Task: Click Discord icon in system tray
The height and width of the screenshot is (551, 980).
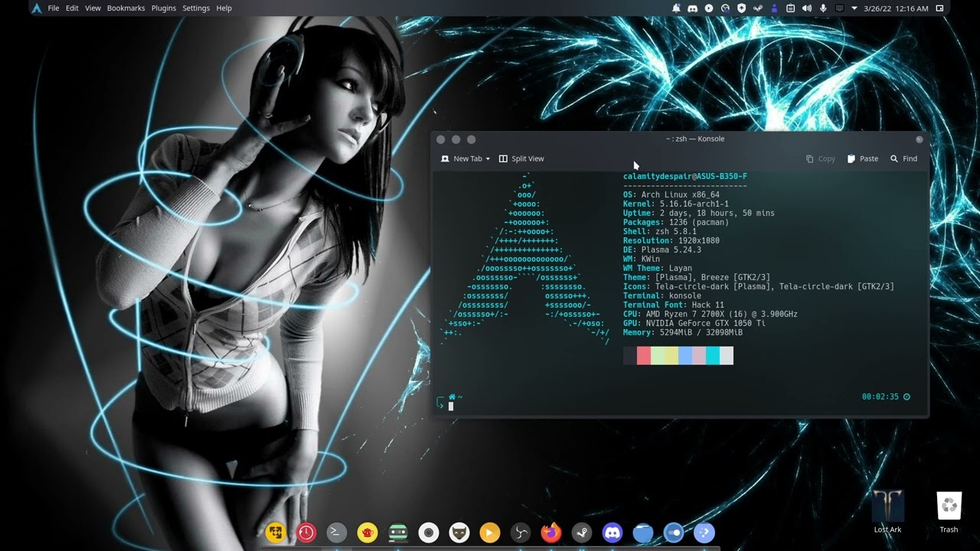Action: tap(693, 8)
